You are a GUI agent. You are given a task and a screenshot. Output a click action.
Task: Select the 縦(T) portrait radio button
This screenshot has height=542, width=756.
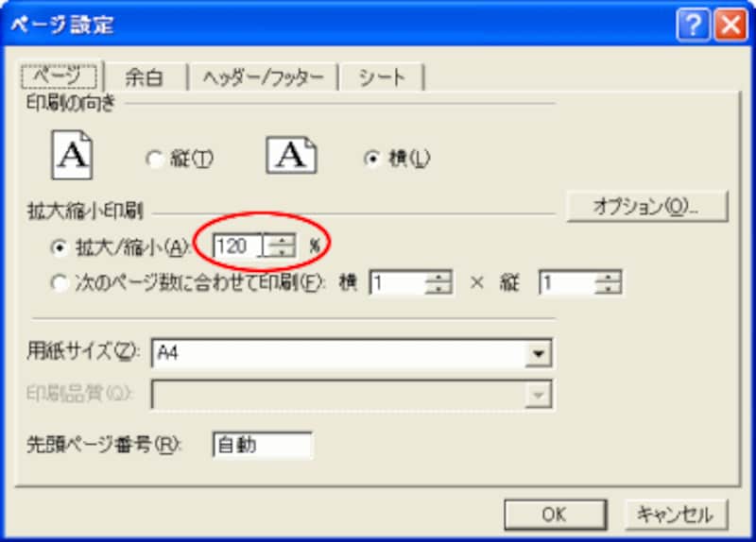point(154,159)
